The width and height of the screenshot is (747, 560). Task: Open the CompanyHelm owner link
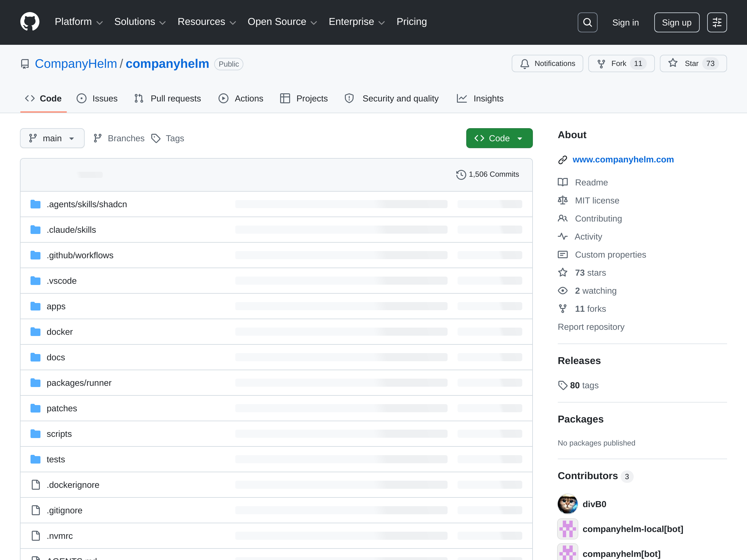[x=76, y=64]
